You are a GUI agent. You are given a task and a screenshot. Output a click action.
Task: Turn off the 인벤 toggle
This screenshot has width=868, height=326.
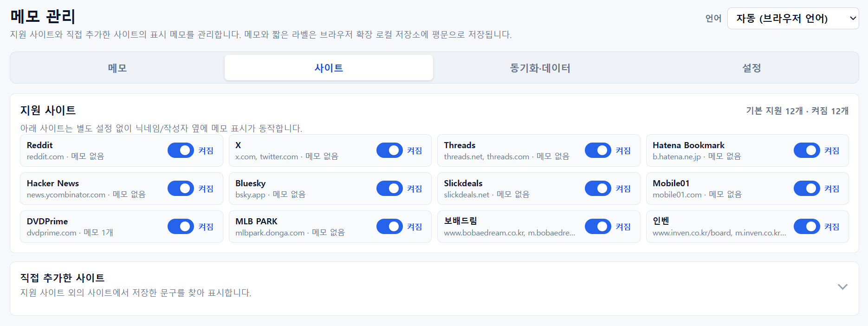click(x=807, y=227)
